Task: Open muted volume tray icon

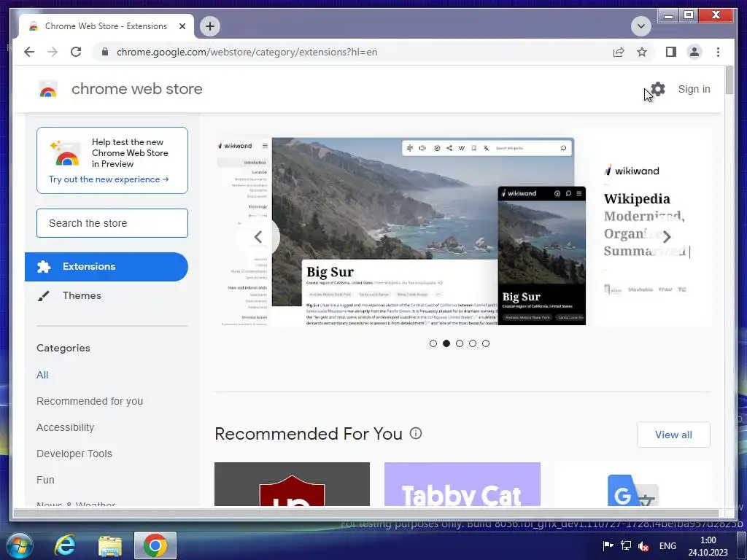Action: click(643, 545)
